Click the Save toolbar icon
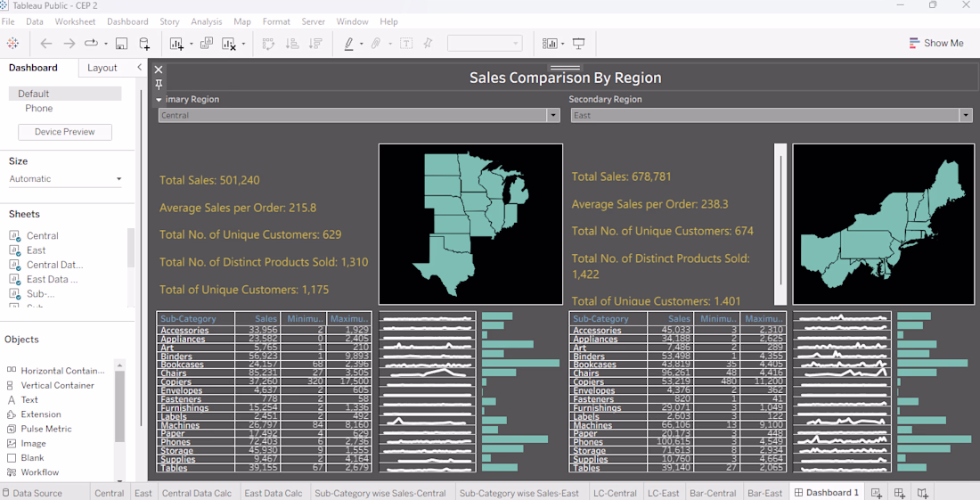Image resolution: width=980 pixels, height=500 pixels. pos(122,43)
